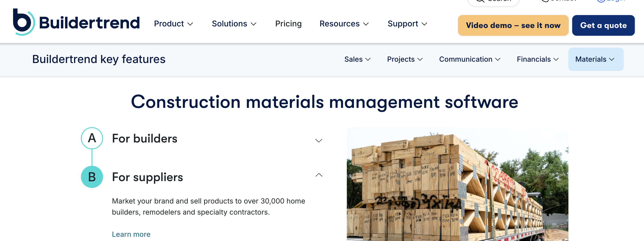Collapse the For suppliers chevron
644x241 pixels.
click(x=319, y=175)
